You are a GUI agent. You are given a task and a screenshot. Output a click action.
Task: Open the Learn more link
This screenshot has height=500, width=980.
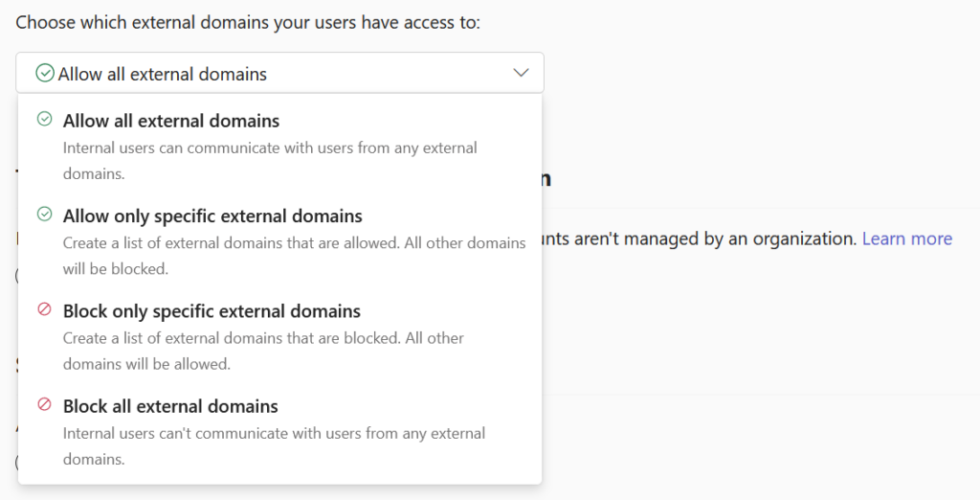click(906, 239)
